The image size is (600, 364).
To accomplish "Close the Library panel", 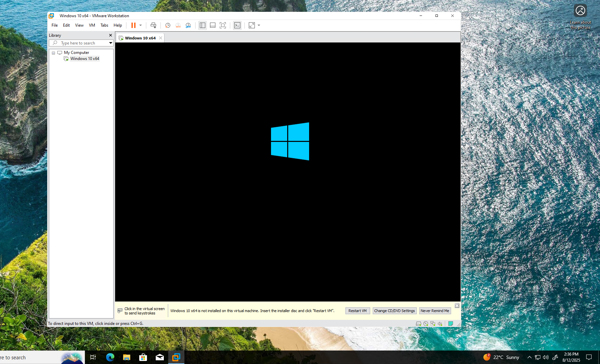I will click(110, 35).
